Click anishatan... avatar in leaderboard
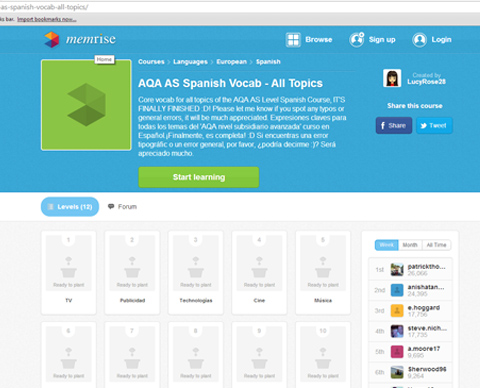Screen dimensions: 480x388 [x=397, y=290]
